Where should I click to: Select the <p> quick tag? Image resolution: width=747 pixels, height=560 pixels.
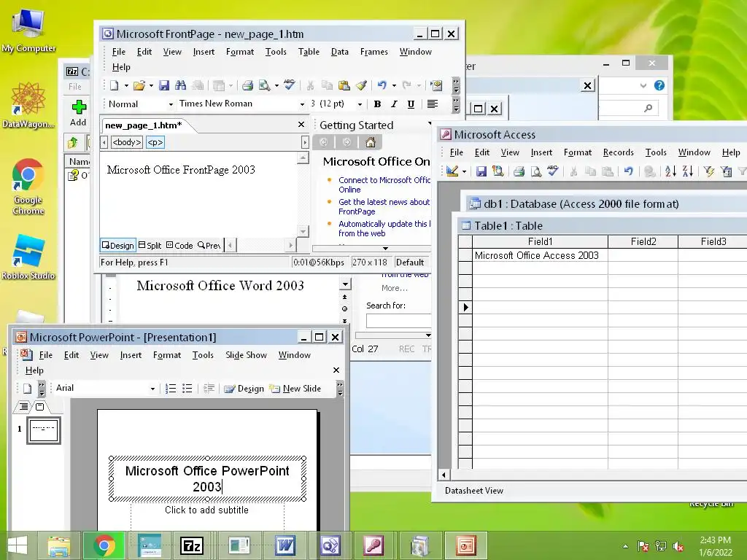[x=155, y=142]
